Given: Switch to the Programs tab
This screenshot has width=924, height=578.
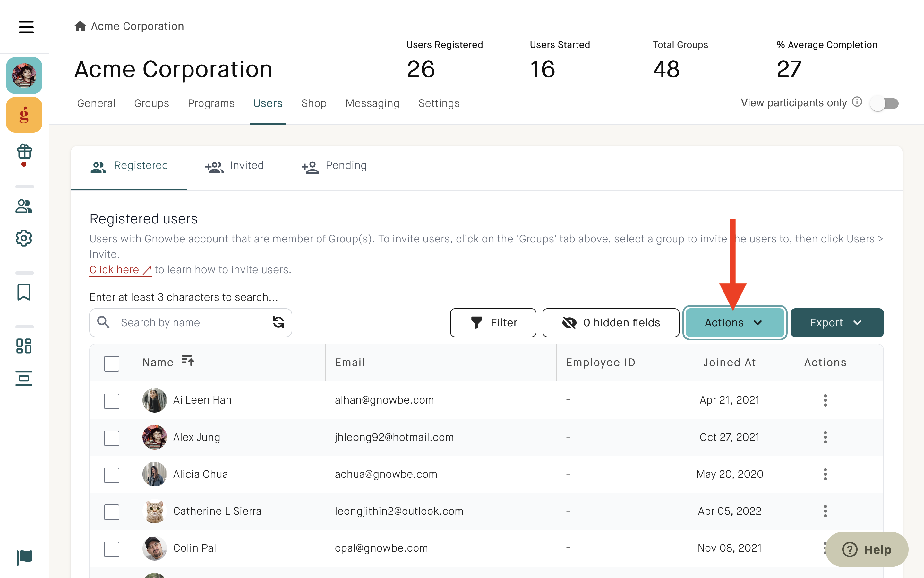Looking at the screenshot, I should tap(211, 103).
